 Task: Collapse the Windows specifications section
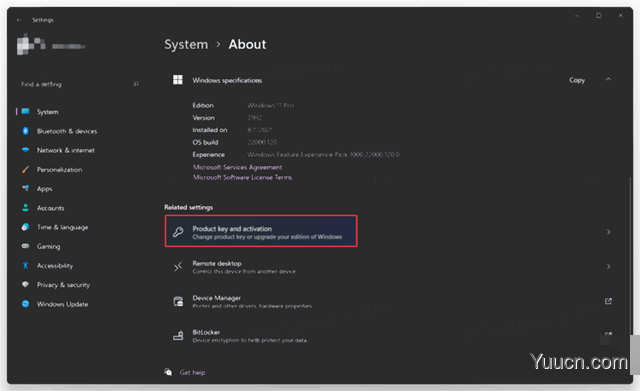(x=608, y=79)
